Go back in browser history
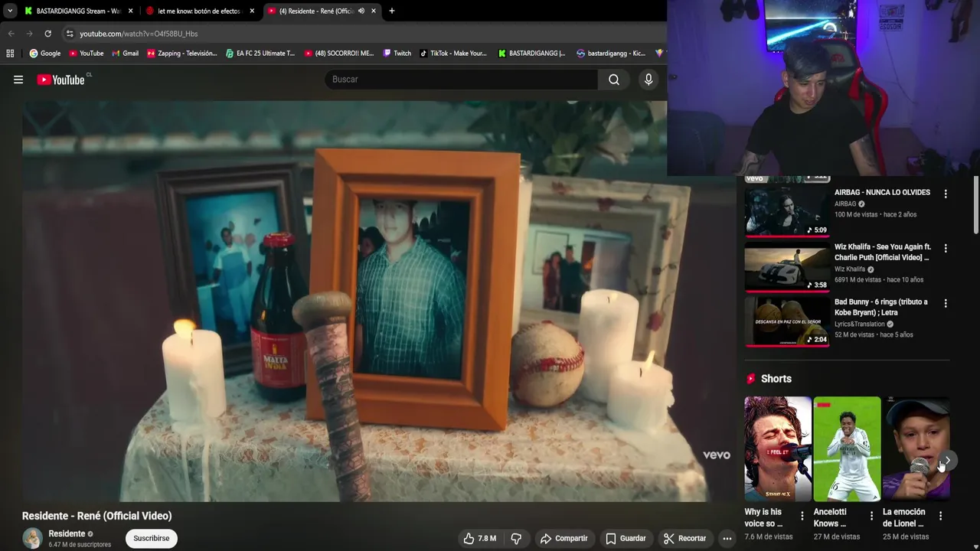 click(11, 34)
